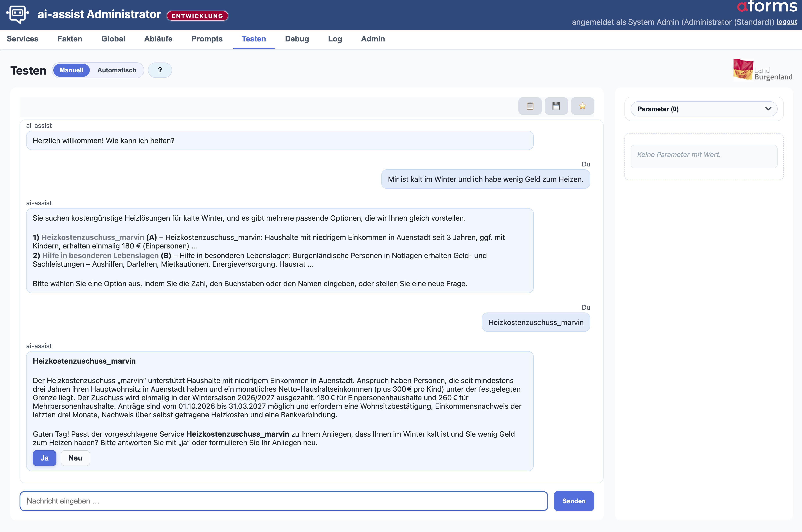The height and width of the screenshot is (532, 802).
Task: Click the user message about kalt im Winter
Action: (486, 179)
